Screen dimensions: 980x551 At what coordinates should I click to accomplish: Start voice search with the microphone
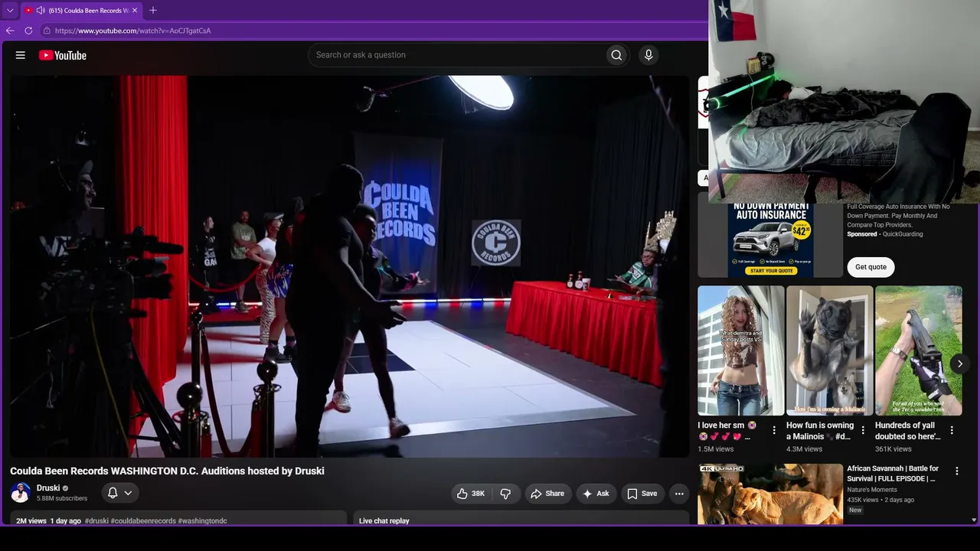pos(648,55)
